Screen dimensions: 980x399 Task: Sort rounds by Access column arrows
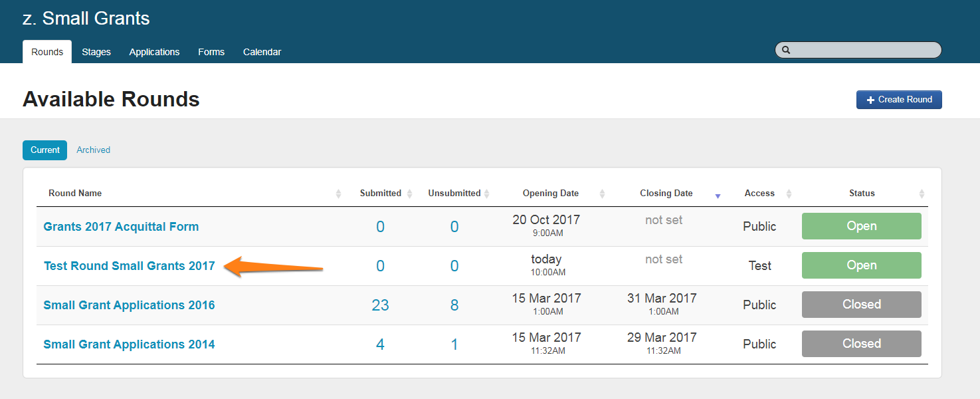pyautogui.click(x=789, y=194)
